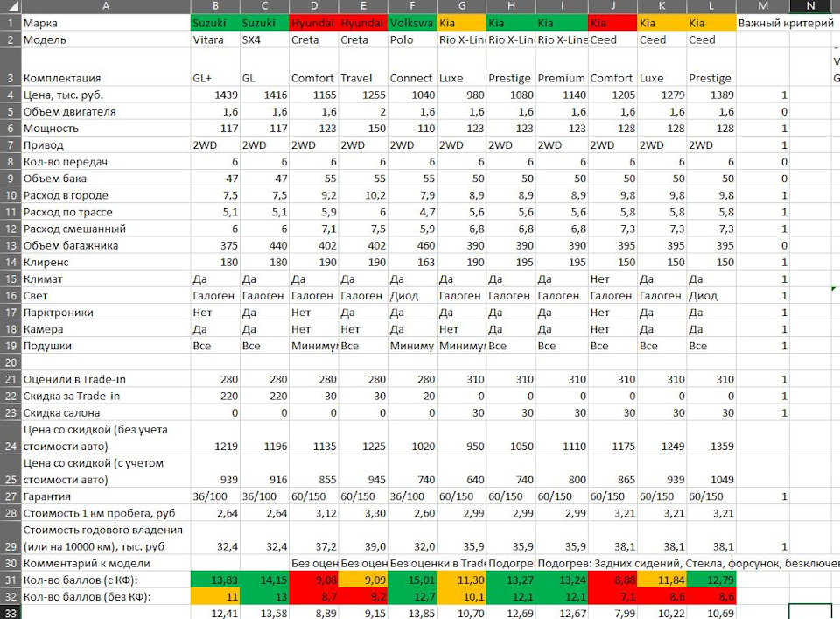Screen dimensions: 840x619
Task: Select row 33 header
Action: [x=10, y=613]
